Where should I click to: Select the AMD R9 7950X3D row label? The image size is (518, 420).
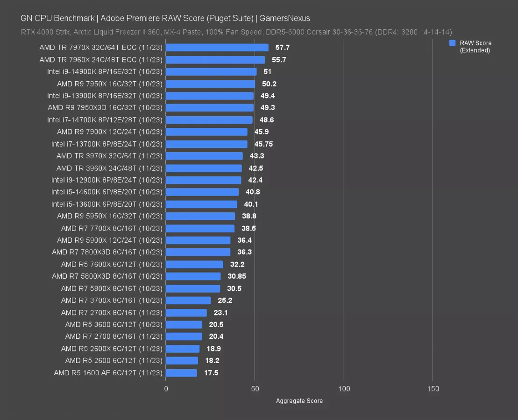(x=105, y=108)
